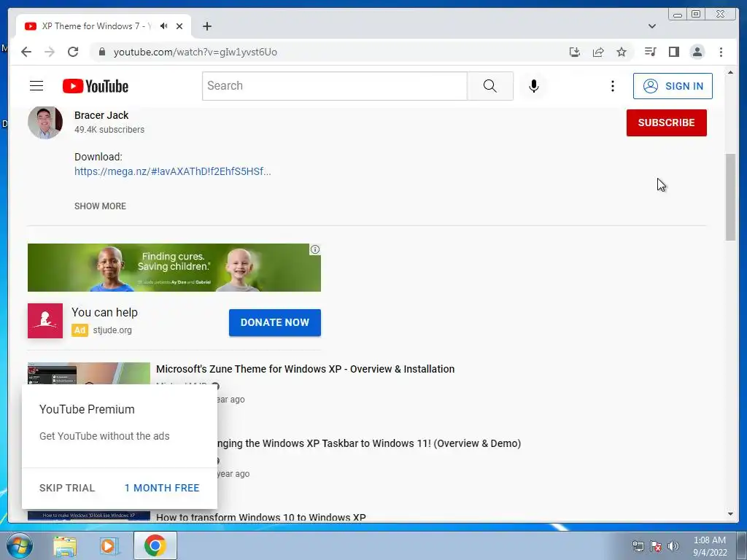Open the Windows Start orb
Image resolution: width=747 pixels, height=560 pixels.
[x=20, y=545]
